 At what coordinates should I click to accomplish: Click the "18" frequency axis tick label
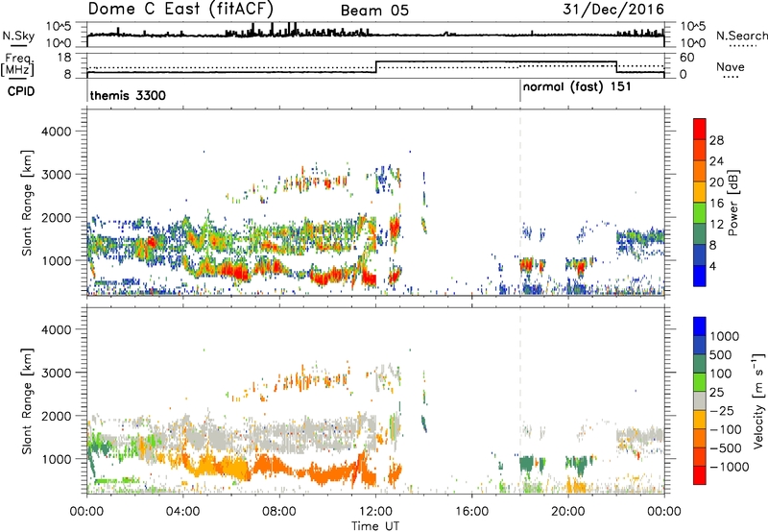point(64,58)
